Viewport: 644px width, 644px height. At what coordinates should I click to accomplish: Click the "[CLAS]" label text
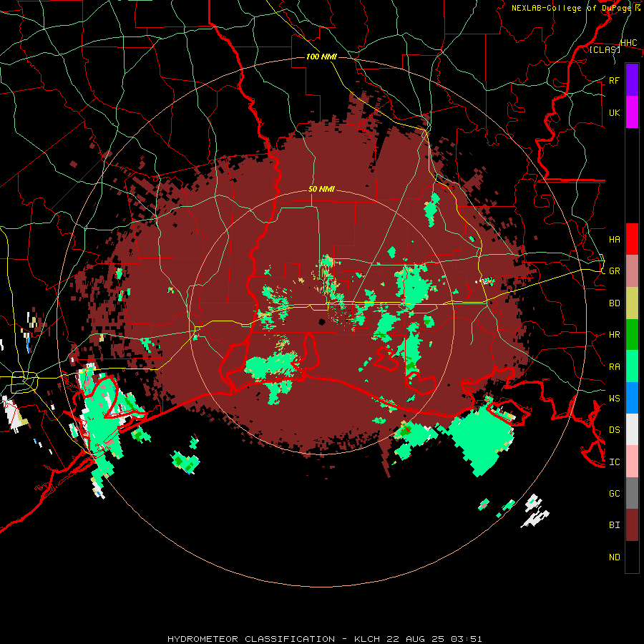coord(605,49)
